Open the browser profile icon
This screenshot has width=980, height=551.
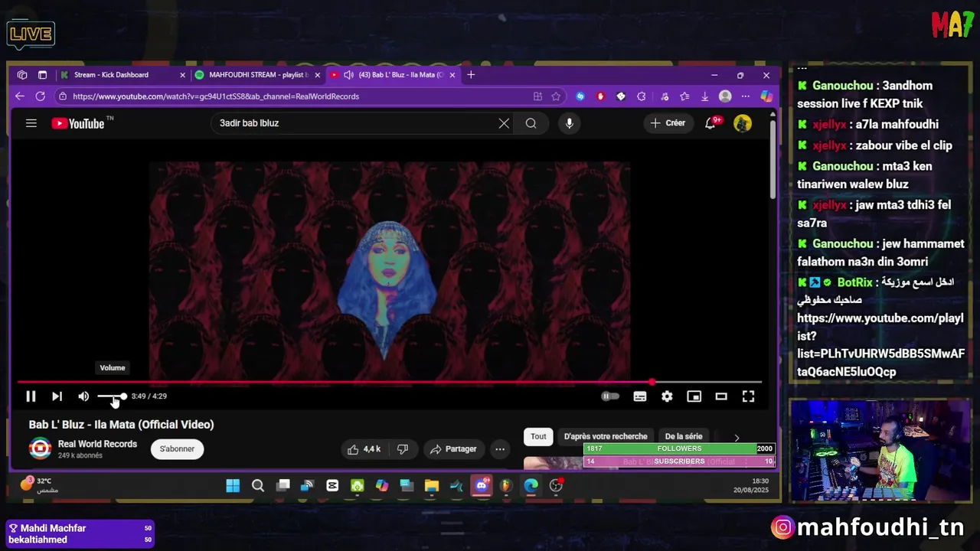[x=725, y=96]
